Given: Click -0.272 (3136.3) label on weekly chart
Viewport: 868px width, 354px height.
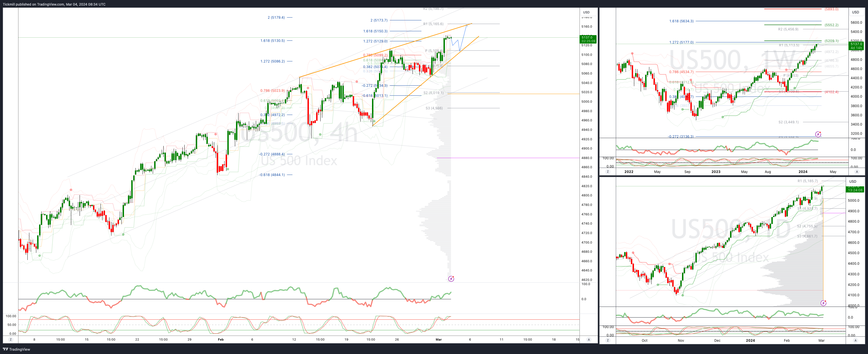Looking at the screenshot, I should point(681,137).
